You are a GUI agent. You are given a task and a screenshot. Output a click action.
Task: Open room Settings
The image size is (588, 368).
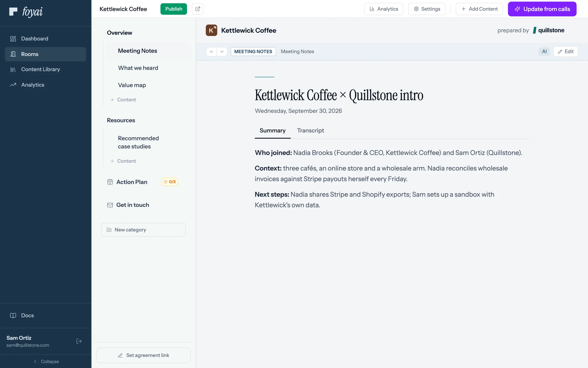click(427, 9)
